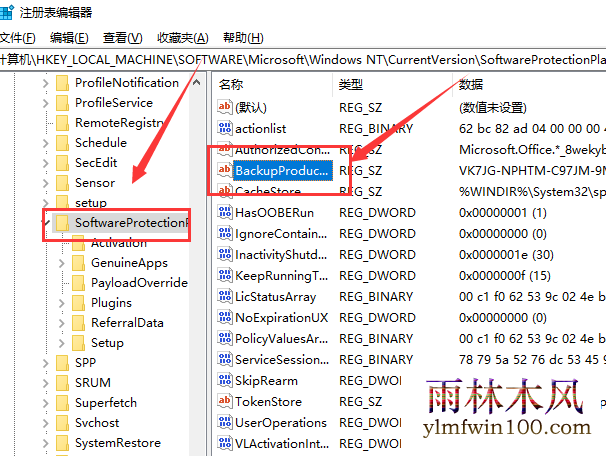Click the 0x0000001e (30) data cell
This screenshot has width=606, height=456.
(x=506, y=255)
